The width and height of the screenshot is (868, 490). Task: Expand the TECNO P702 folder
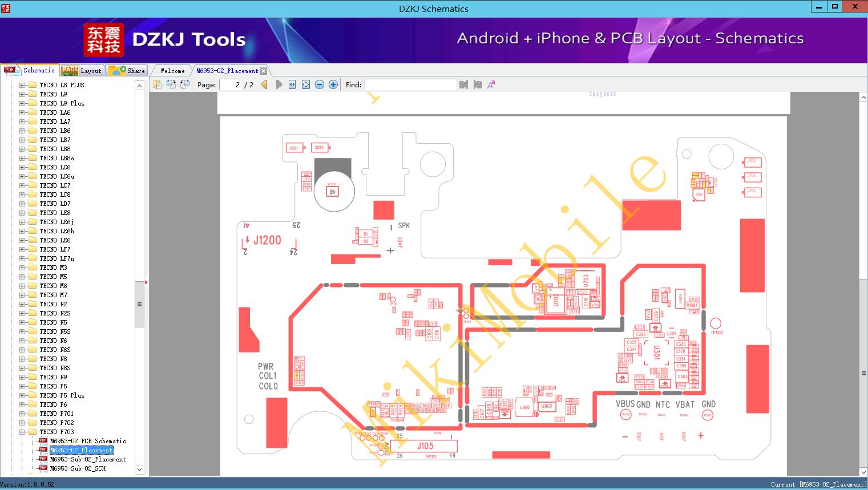pos(22,423)
